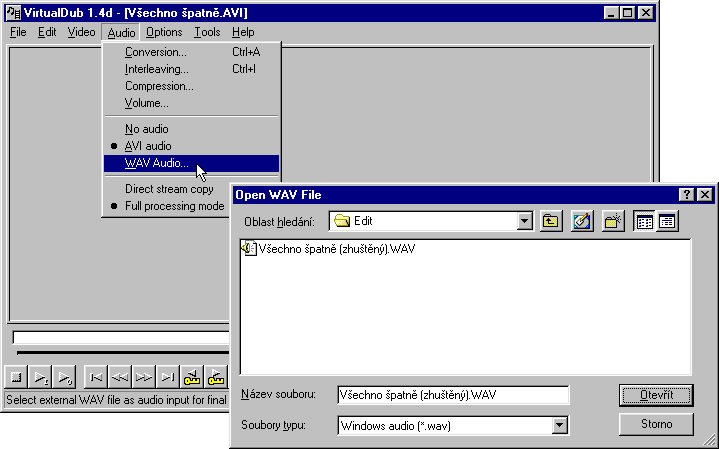This screenshot has width=719, height=449.
Task: Click the VirtualDub title bar application icon
Action: pyautogui.click(x=14, y=12)
